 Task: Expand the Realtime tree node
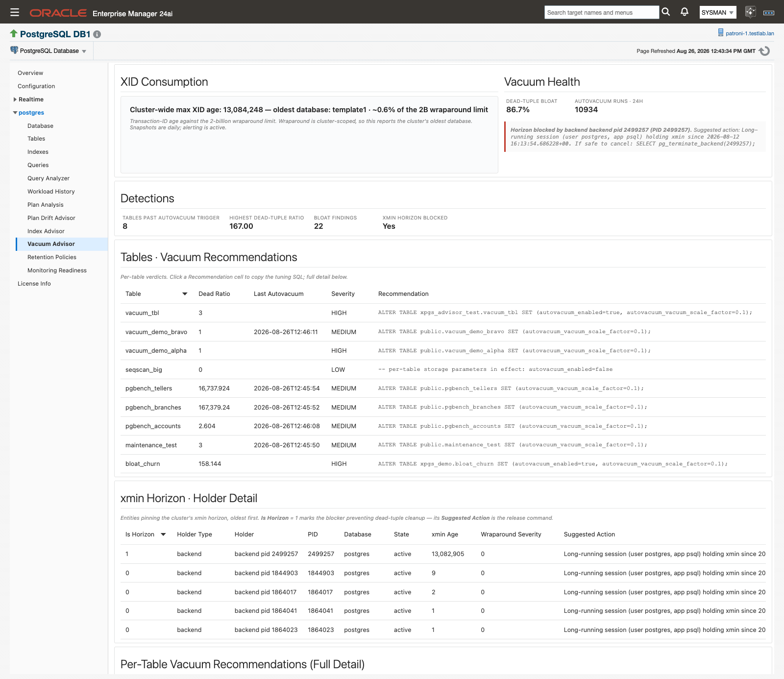click(x=15, y=99)
